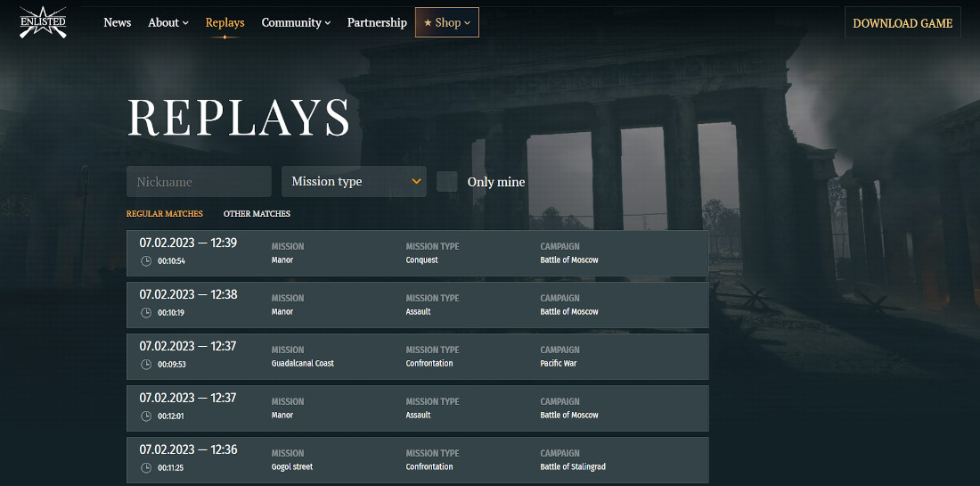Focus the Nickname search field
The height and width of the screenshot is (486, 980).
199,181
